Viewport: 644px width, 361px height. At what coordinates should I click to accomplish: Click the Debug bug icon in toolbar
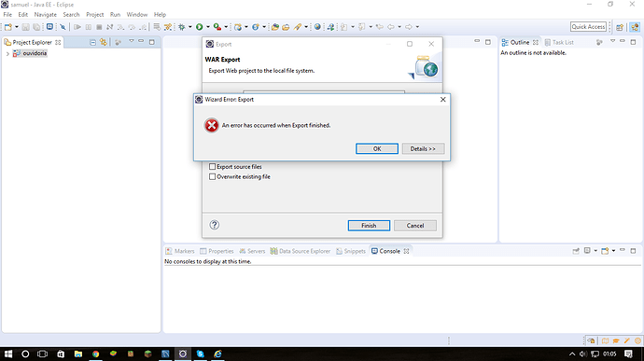[x=182, y=27]
